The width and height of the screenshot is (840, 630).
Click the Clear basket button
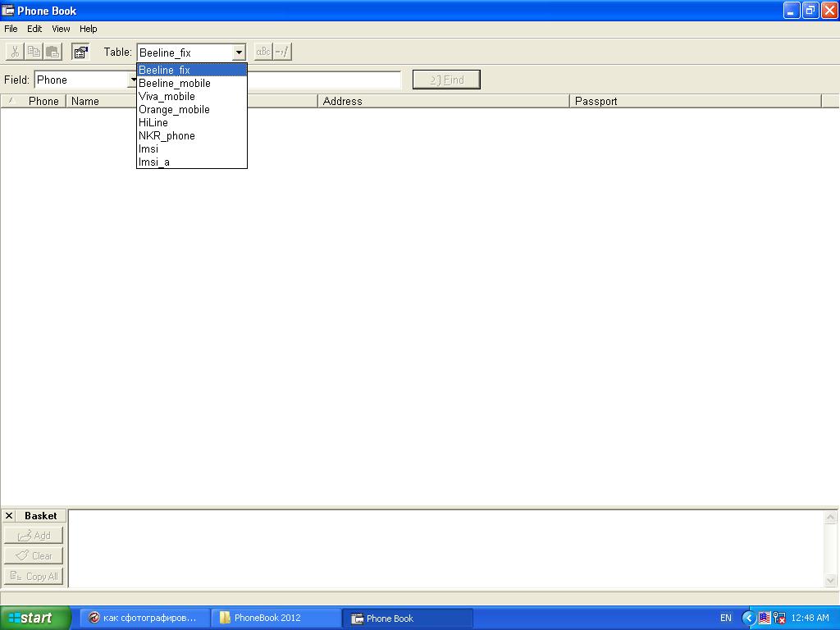pos(34,555)
